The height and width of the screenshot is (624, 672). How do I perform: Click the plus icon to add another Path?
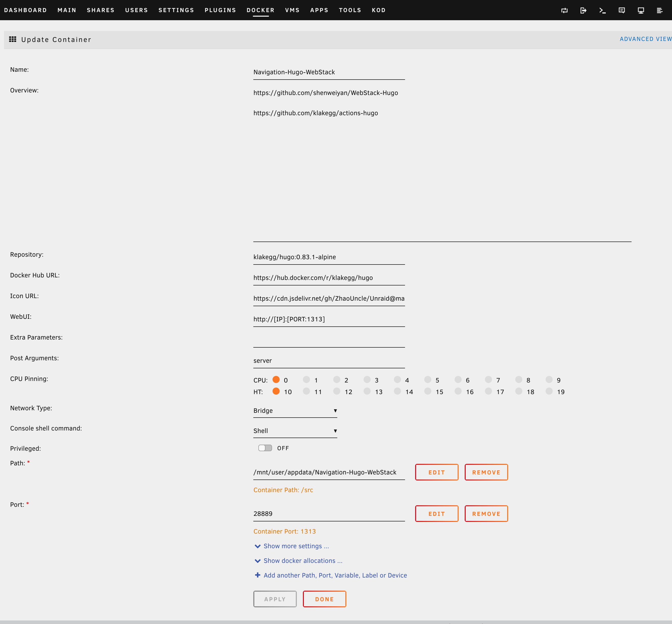pos(257,575)
